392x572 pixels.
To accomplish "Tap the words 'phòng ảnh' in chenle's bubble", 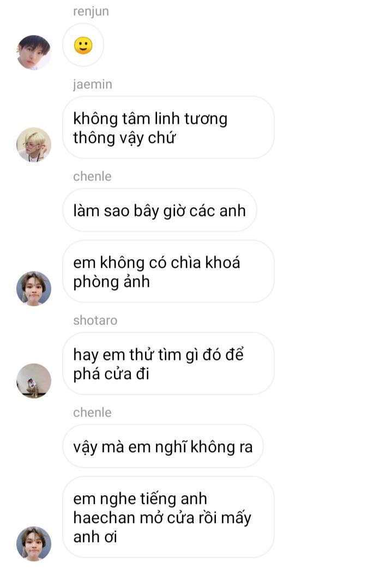I will [x=112, y=282].
